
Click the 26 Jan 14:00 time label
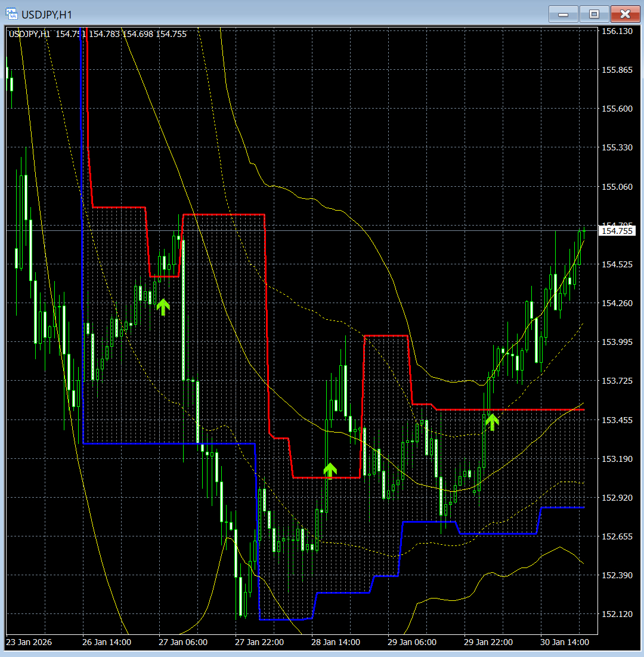(107, 642)
